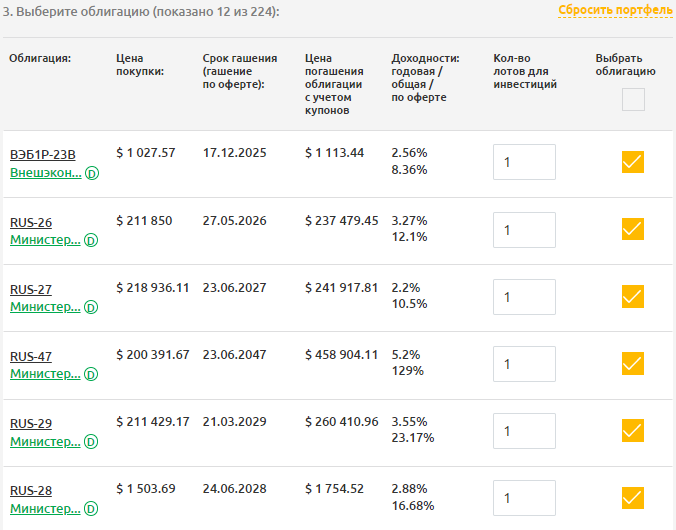Uncheck the ВЭБ1Р-23В bond checkbox

pos(632,162)
